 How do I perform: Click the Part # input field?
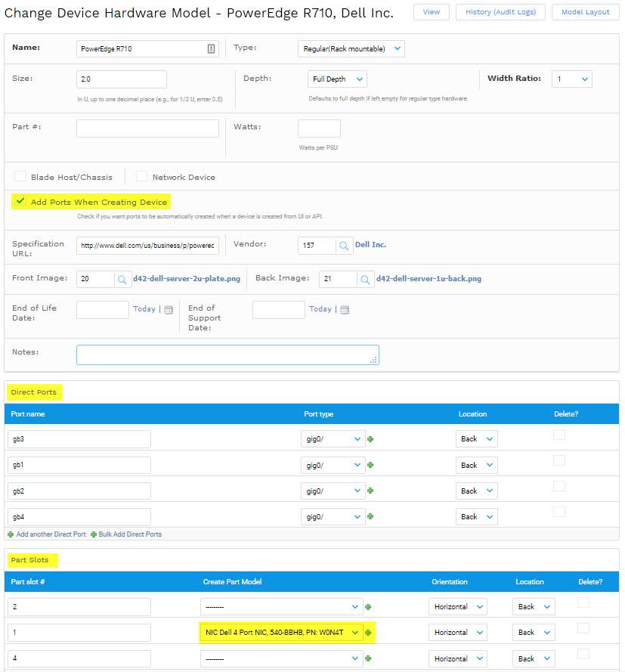pos(148,129)
